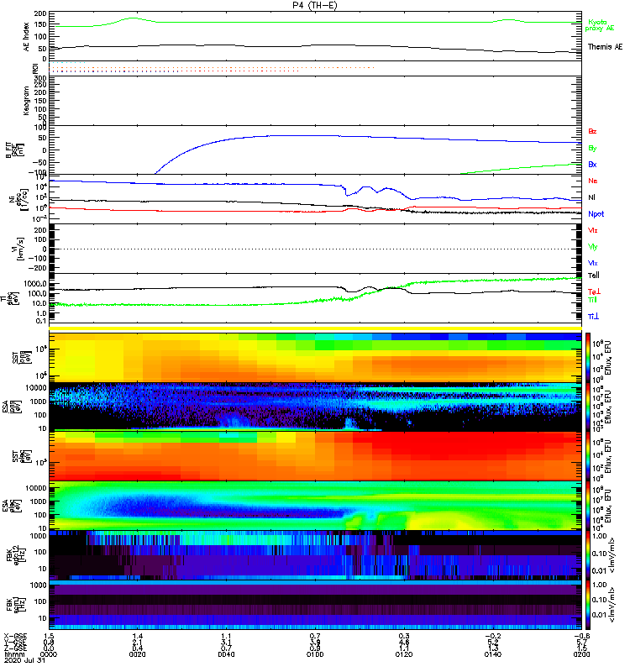Viewport: 630px width, 672px height.
Task: Click the SST elec Eflux color bar
Action: [588, 456]
